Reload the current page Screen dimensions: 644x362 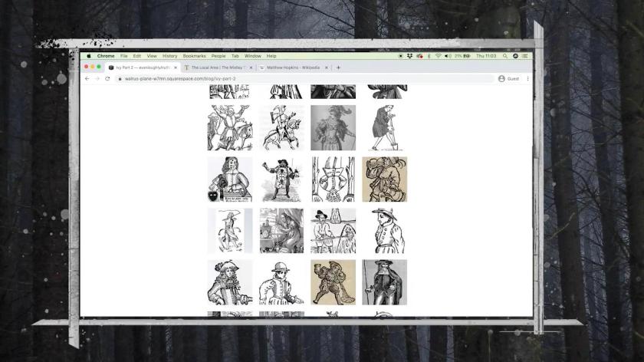coord(107,78)
